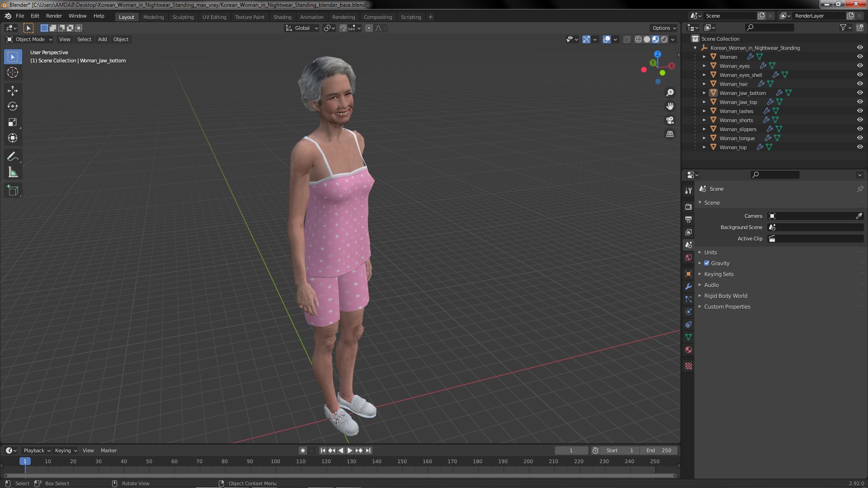Hide Woman_eyes object in outliner
Viewport: 868px width, 488px height.
click(860, 66)
